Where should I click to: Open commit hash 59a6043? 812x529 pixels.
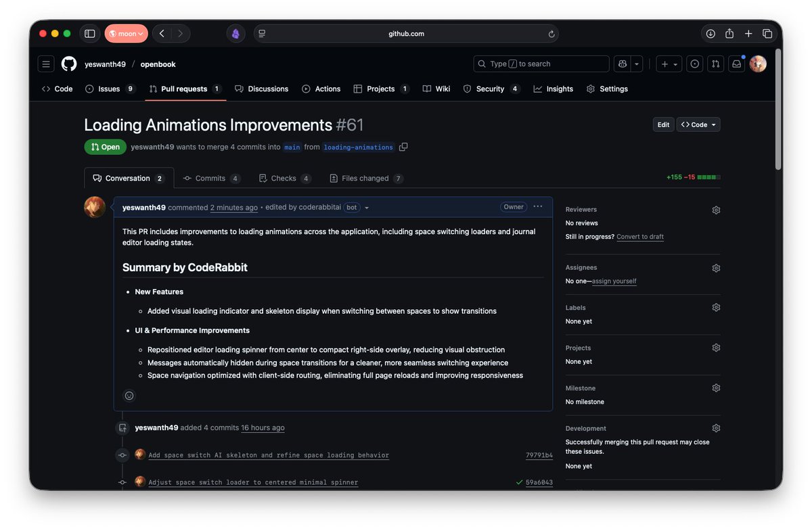click(539, 482)
